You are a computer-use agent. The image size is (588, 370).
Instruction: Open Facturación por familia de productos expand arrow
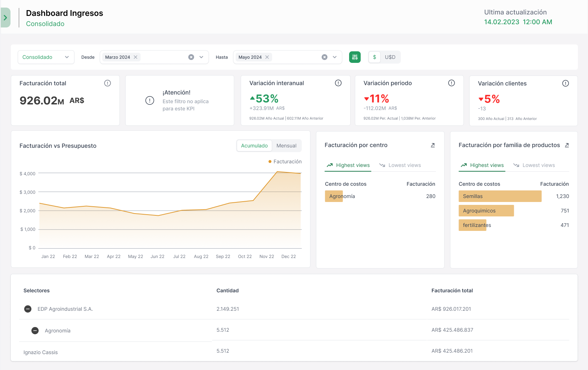(567, 145)
